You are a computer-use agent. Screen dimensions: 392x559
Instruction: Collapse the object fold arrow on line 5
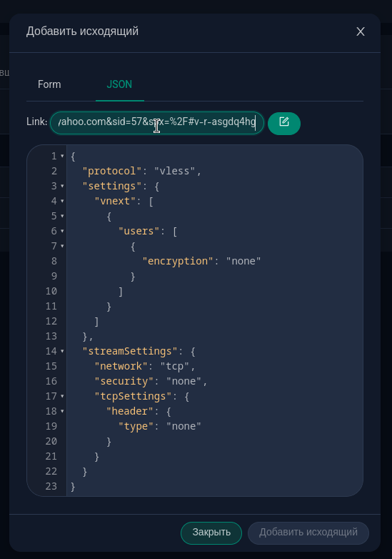pos(62,216)
